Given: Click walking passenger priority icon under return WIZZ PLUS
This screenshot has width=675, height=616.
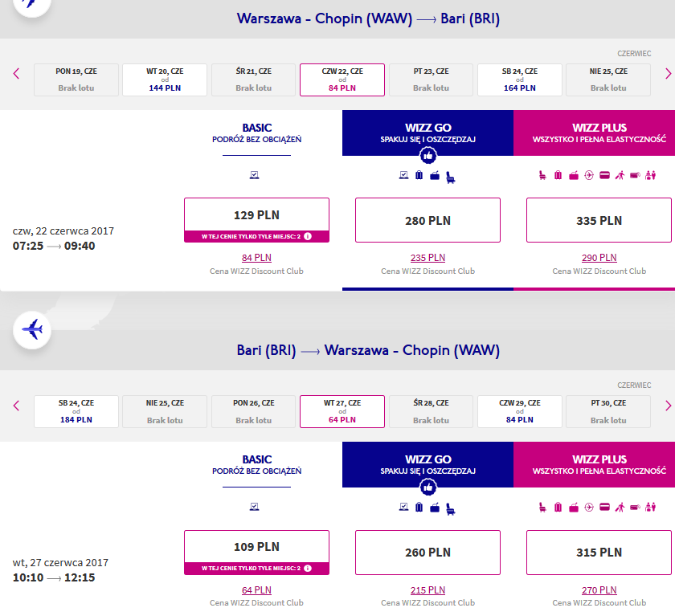Looking at the screenshot, I should (x=620, y=507).
